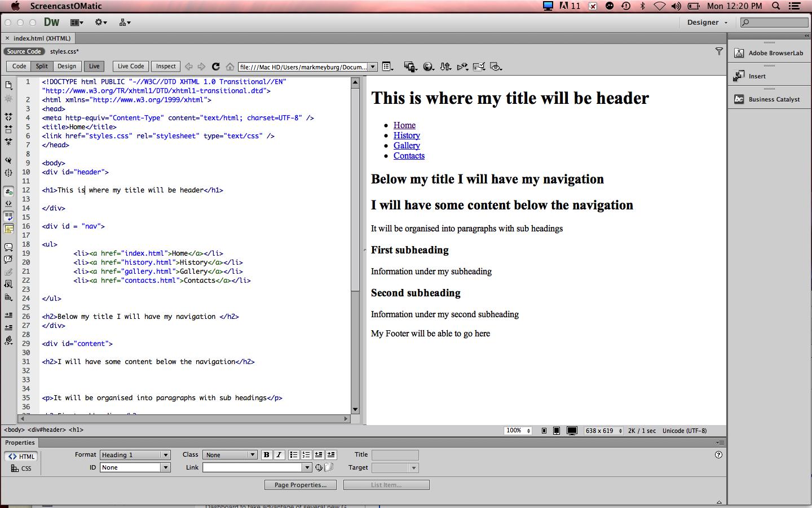
Task: Toggle Bold formatting in the Properties panel
Action: point(266,455)
